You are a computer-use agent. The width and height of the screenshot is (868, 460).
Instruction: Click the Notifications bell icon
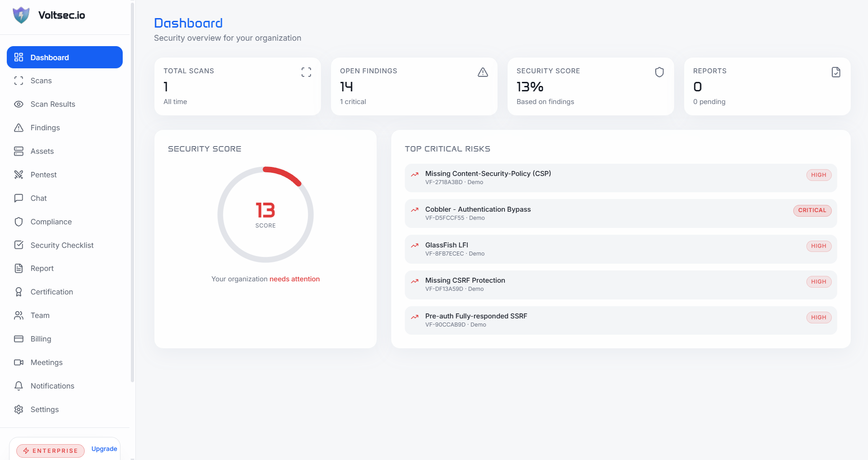pos(19,386)
